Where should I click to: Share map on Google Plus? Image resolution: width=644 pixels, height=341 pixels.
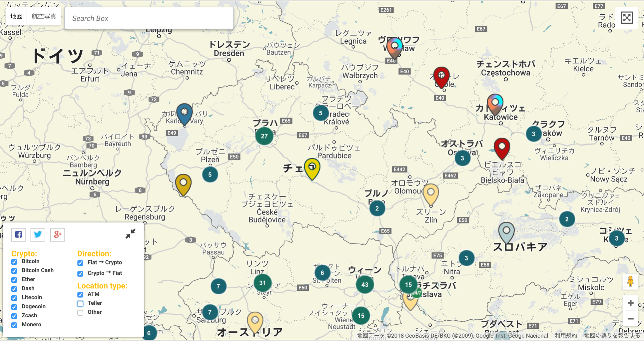coord(58,234)
